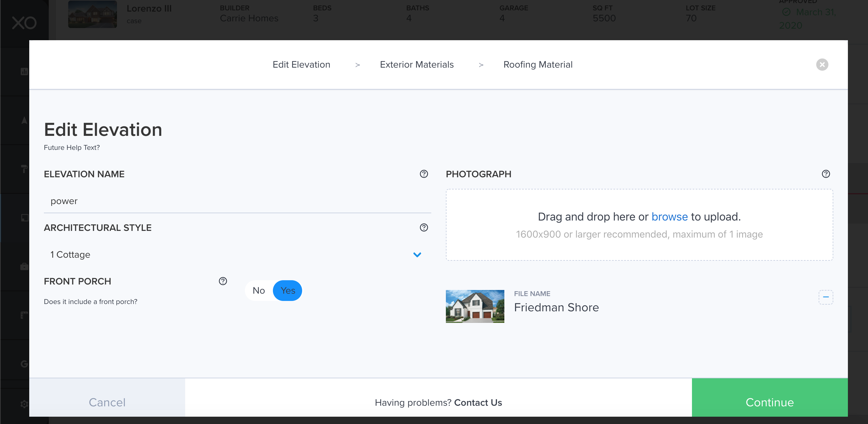Remove the Friedman Shore file with minus icon

click(x=826, y=297)
